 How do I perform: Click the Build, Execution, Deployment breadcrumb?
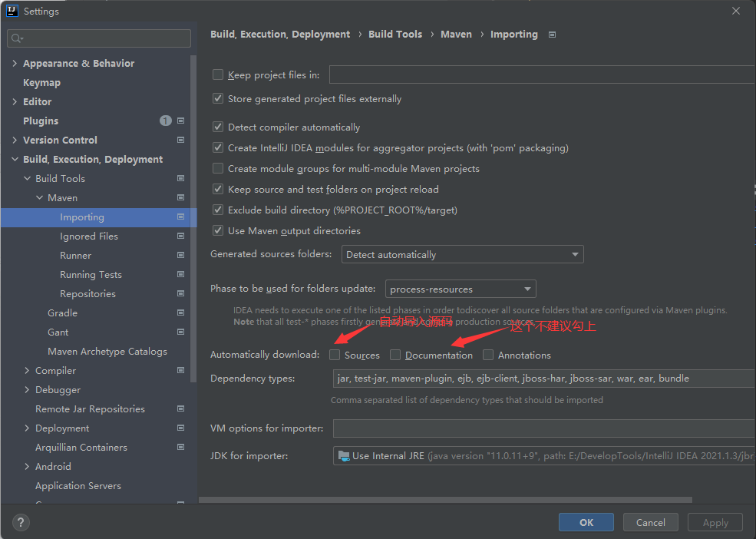(280, 35)
